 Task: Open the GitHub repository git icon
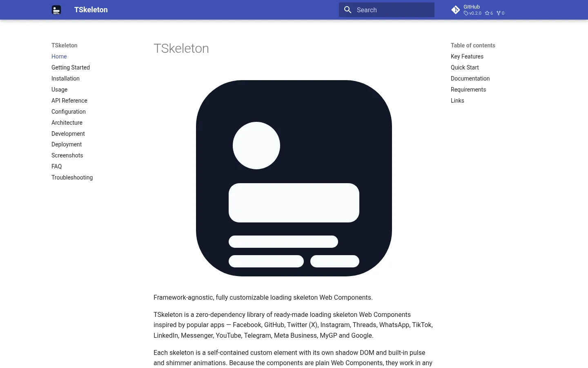[x=456, y=10]
